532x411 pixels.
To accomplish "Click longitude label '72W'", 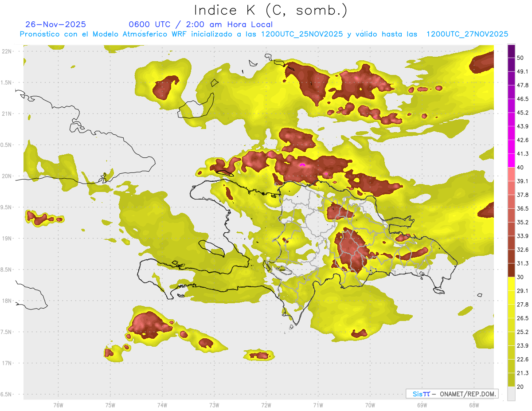I will [266, 405].
